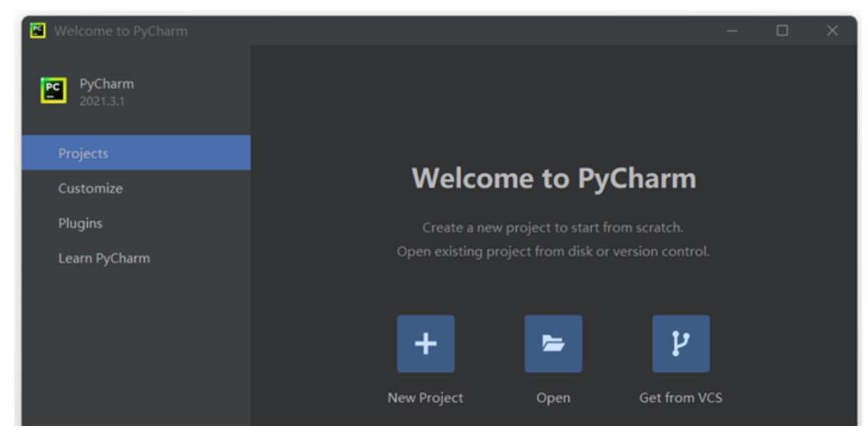Click the Get from VCS label
Viewport: 868px width, 436px height.
681,398
